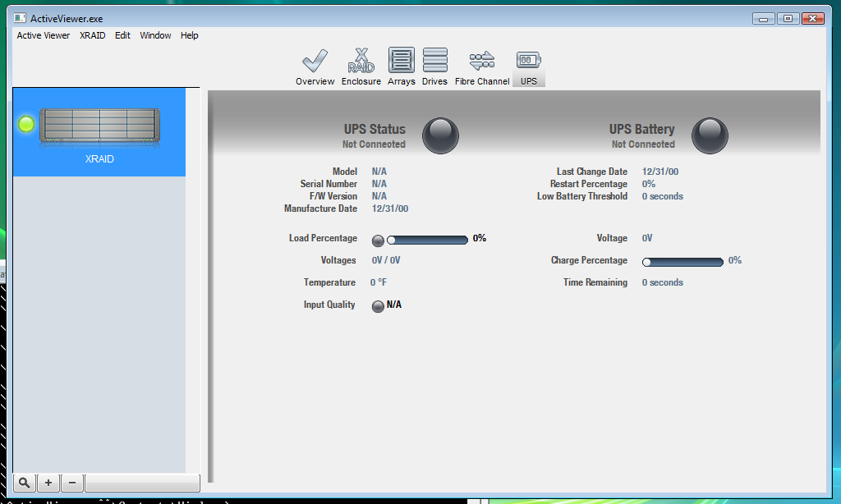Click the magnifier search icon at bottom-left
841x504 pixels.
coord(25,483)
